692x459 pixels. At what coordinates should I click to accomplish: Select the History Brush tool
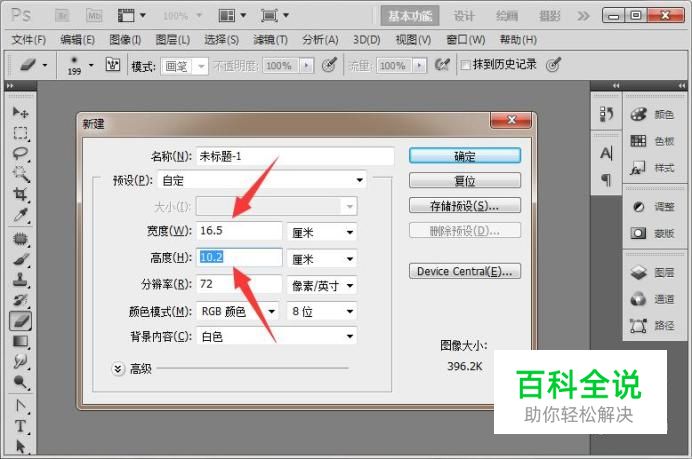(x=20, y=301)
